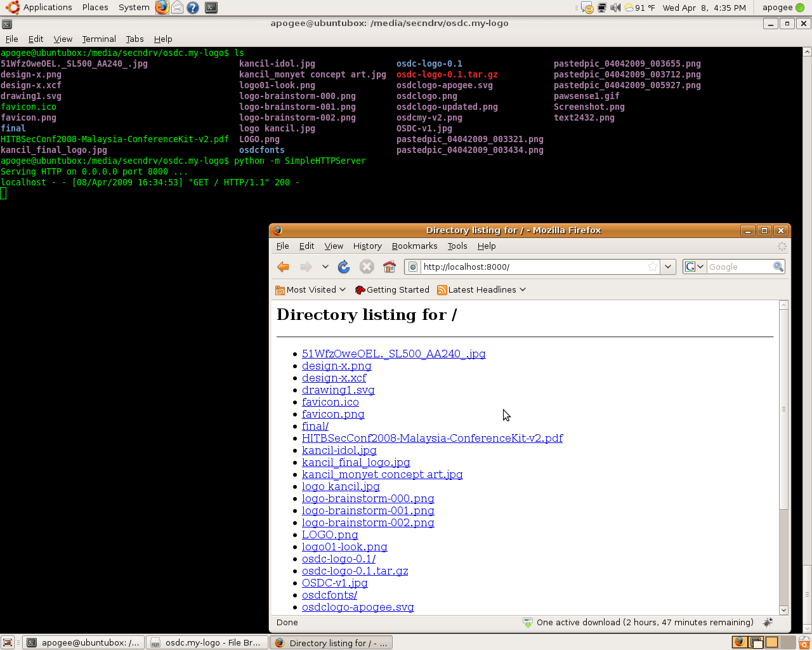Open the final/ directory link
The height and width of the screenshot is (650, 812).
315,426
